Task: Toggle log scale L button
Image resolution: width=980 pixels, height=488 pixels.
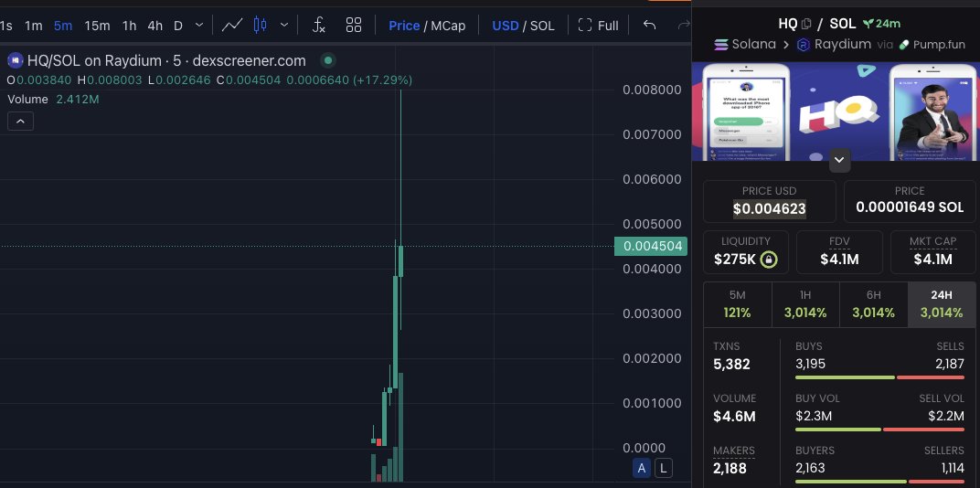Action: click(x=664, y=467)
